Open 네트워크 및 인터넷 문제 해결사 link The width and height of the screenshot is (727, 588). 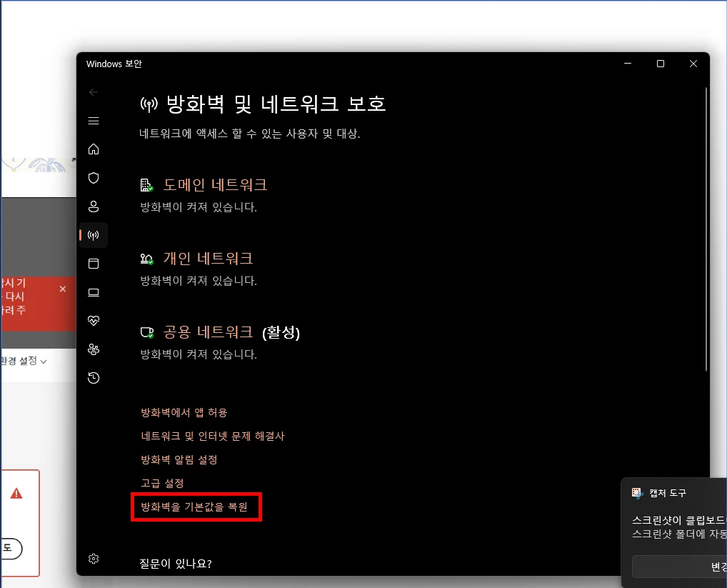[x=213, y=436]
